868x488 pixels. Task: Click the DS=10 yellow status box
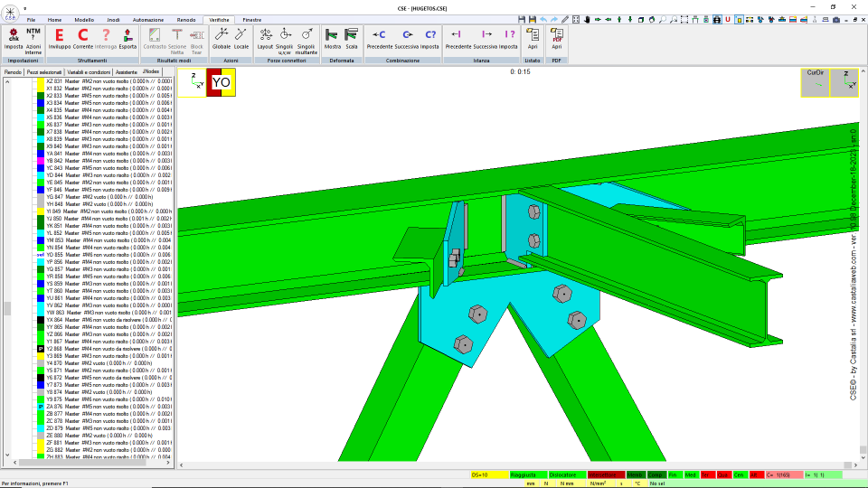(489, 475)
